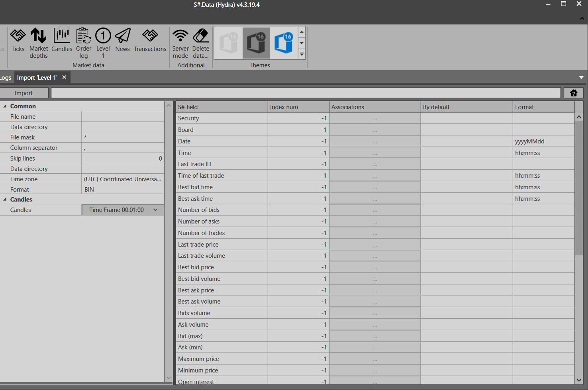Select the Format BIN value
The image size is (588, 390).
(123, 190)
